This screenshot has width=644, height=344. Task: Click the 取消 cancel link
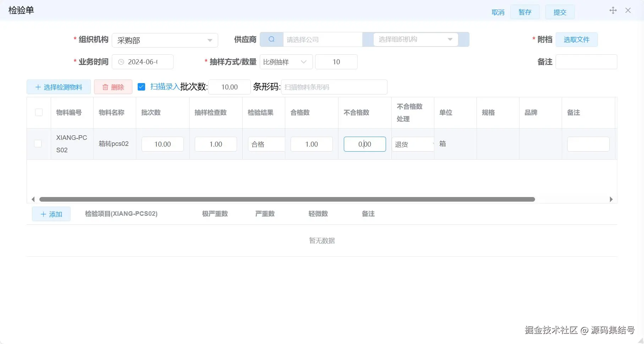coord(498,12)
